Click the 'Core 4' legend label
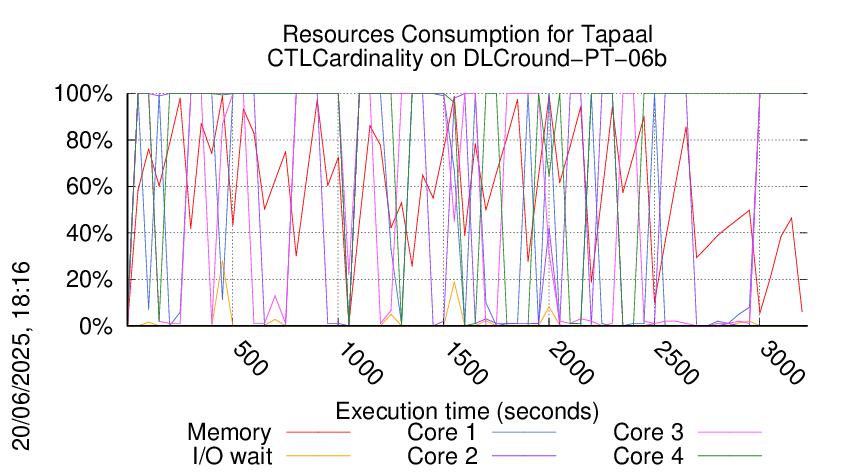Image resolution: width=850 pixels, height=475 pixels. pos(648,457)
